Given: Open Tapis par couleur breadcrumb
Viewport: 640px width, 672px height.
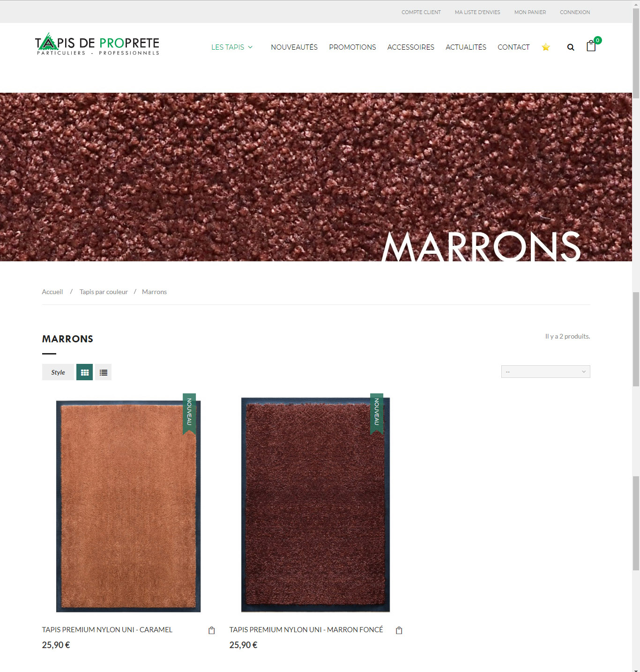Looking at the screenshot, I should pos(104,292).
